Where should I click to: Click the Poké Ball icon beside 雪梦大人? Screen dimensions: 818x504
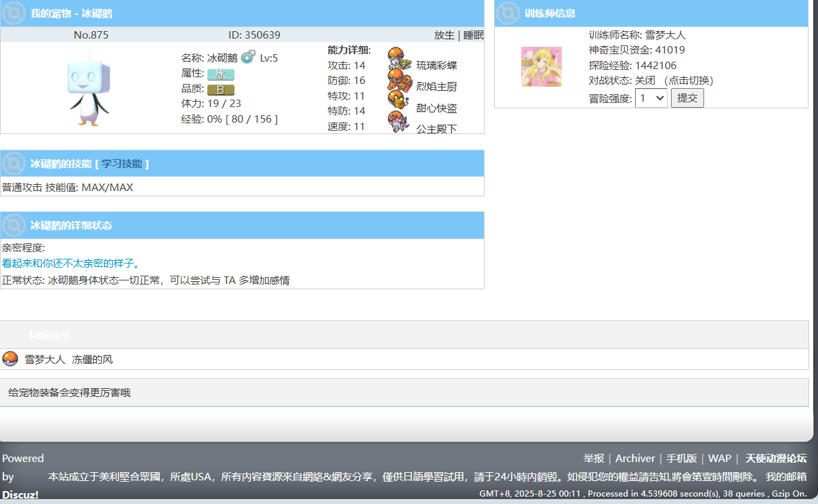pyautogui.click(x=10, y=359)
